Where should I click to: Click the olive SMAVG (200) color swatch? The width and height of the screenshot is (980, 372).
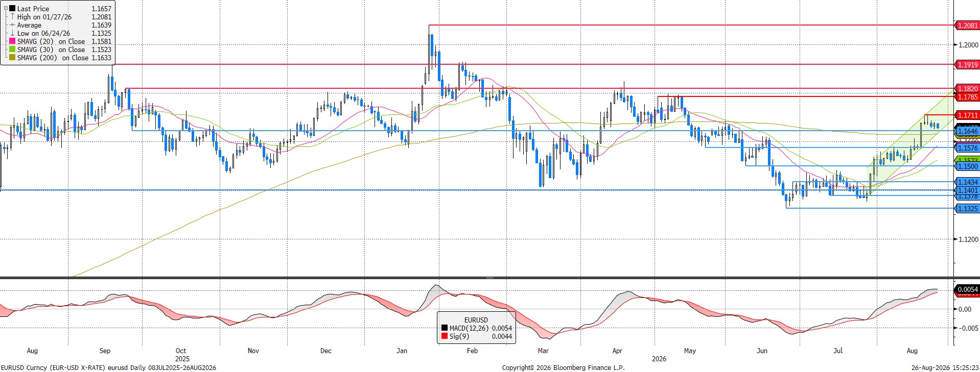tap(12, 58)
